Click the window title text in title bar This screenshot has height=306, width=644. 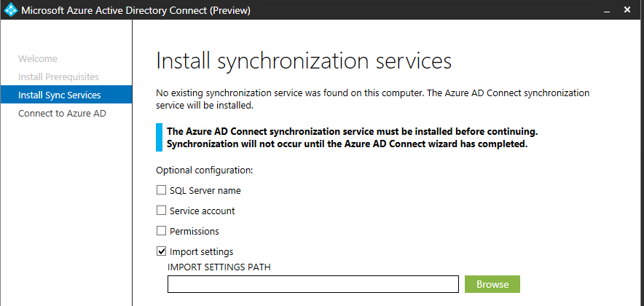pyautogui.click(x=136, y=11)
